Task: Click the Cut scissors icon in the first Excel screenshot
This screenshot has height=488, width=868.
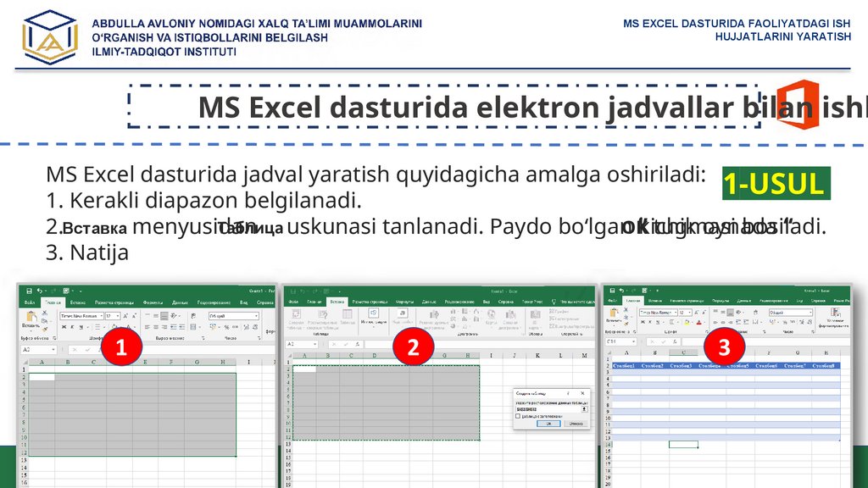Action: (45, 313)
